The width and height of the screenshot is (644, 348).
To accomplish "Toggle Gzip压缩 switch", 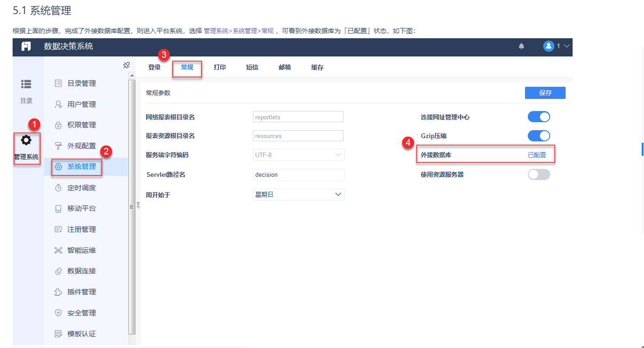I will click(x=539, y=136).
